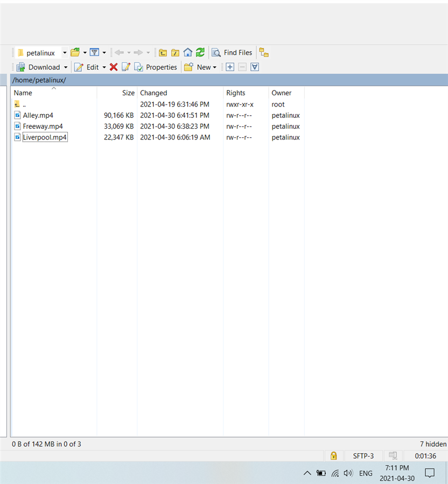This screenshot has width=448, height=484.
Task: Expand the New dropdown arrow
Action: (x=214, y=67)
